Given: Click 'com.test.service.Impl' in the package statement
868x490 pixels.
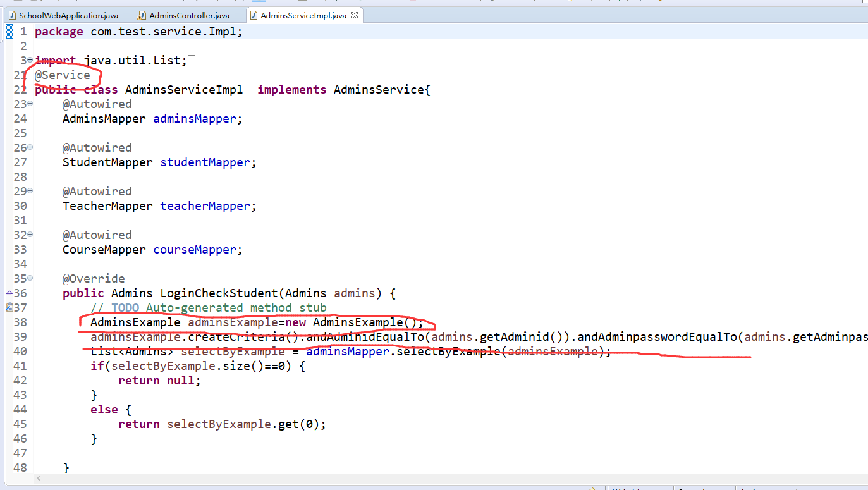Looking at the screenshot, I should click(x=162, y=32).
